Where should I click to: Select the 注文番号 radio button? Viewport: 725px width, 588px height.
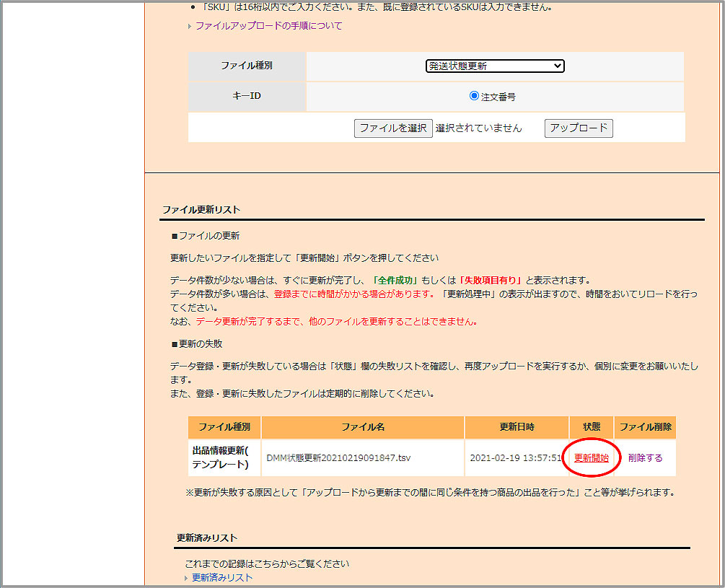tap(474, 96)
